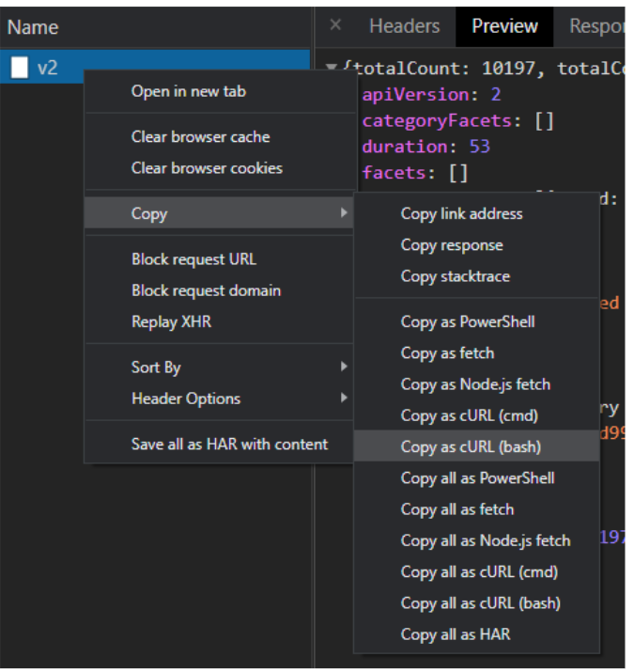This screenshot has height=672, width=634.
Task: Switch to the Headers tab
Action: pos(404,26)
